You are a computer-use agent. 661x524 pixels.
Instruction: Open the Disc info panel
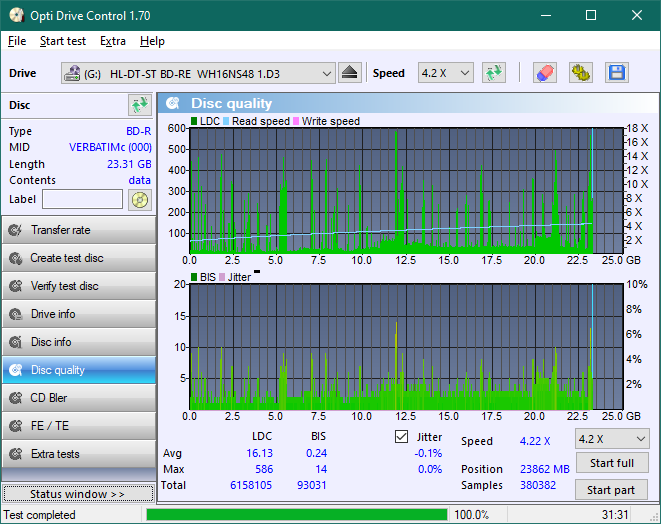(x=78, y=342)
